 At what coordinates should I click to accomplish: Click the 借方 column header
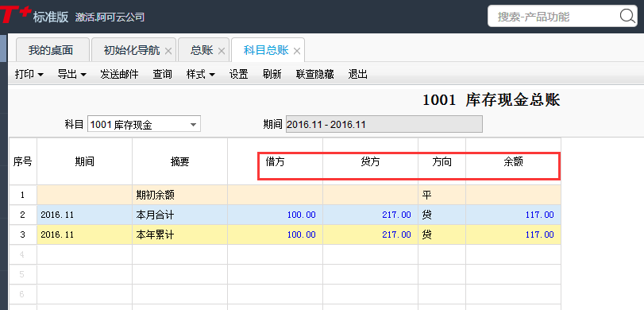[x=276, y=161]
